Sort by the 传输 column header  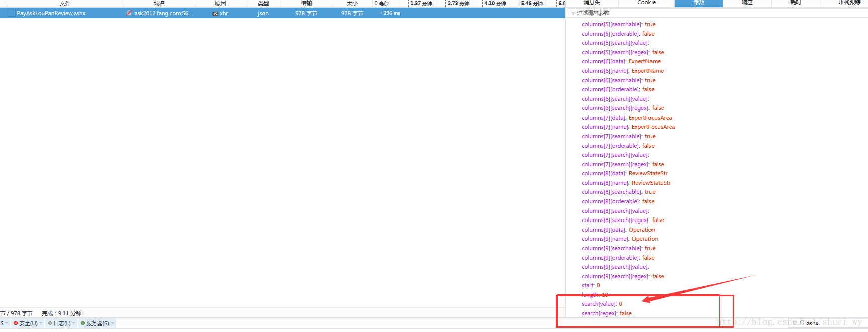point(306,3)
